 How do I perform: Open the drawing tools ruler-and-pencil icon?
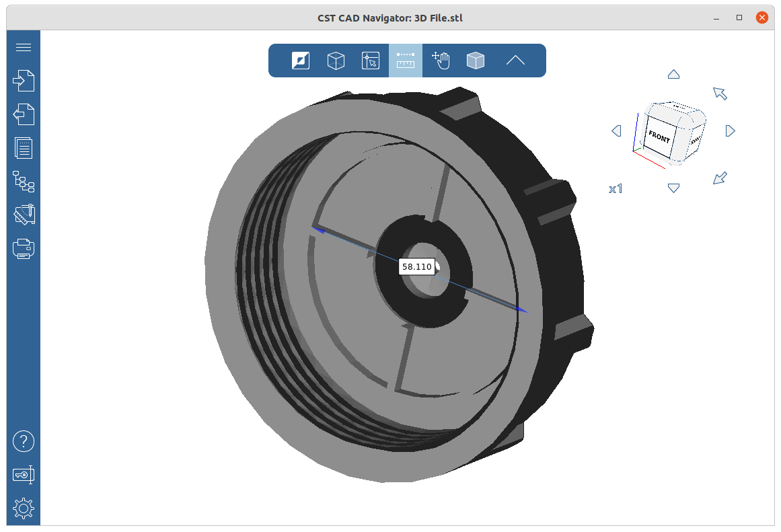(24, 215)
